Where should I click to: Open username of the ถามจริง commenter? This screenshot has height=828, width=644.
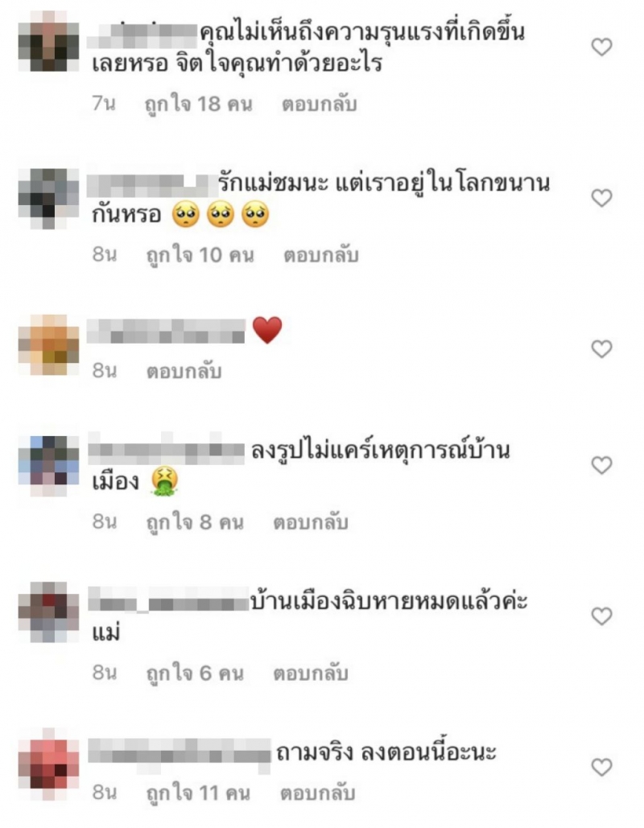[x=179, y=751]
